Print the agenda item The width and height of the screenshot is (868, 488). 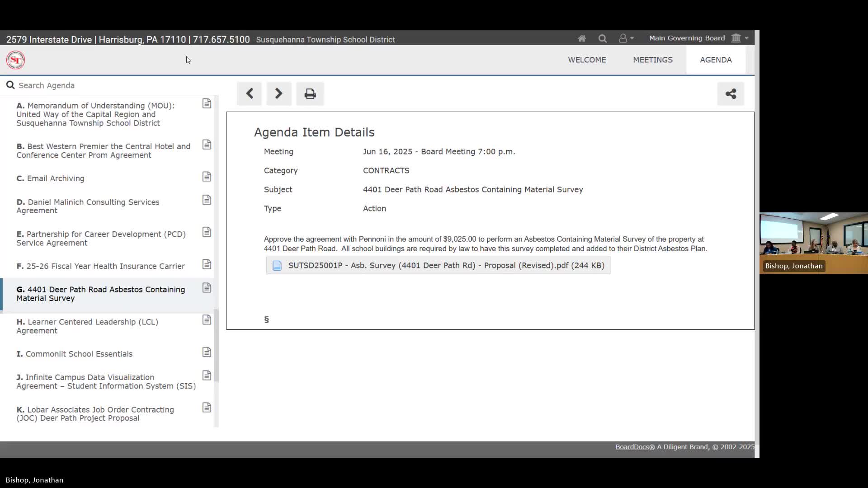[310, 94]
